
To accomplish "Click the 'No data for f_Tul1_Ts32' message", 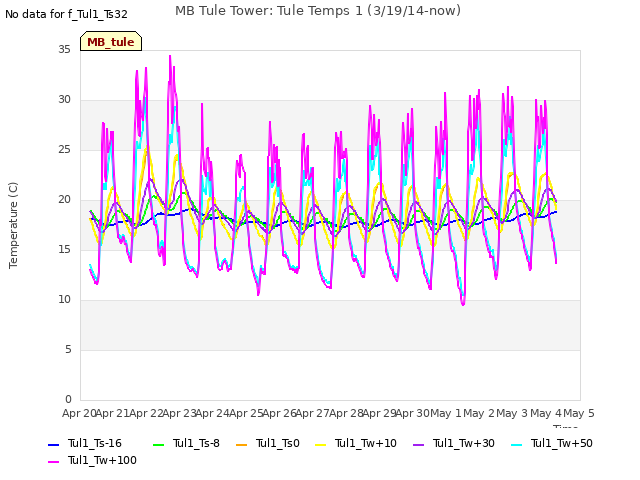I will pyautogui.click(x=66, y=14).
